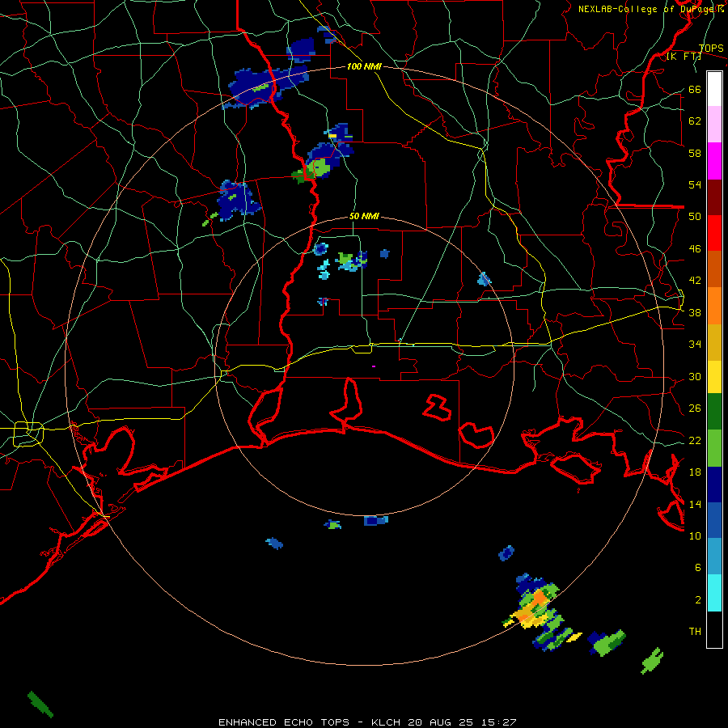This screenshot has height=728, width=728.
Task: Select the medium blue legend swatch
Action: point(714,520)
